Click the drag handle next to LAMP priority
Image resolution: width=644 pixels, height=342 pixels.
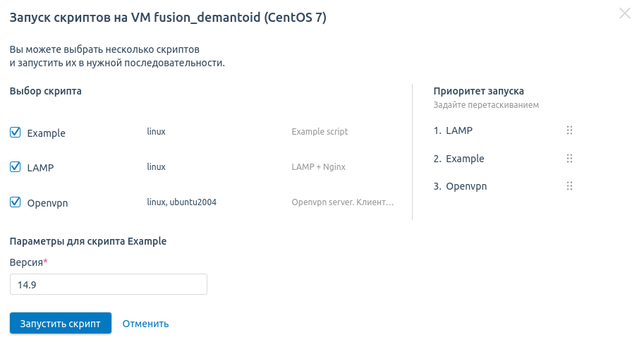point(569,130)
